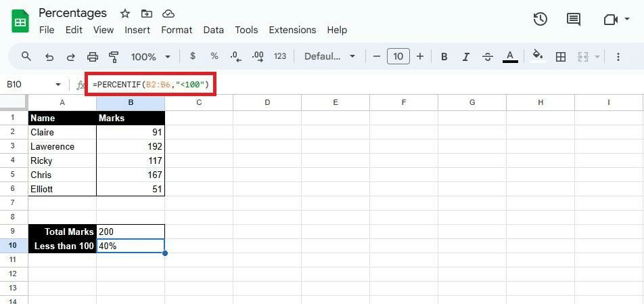Open the name box dropdown arrow

coord(58,85)
